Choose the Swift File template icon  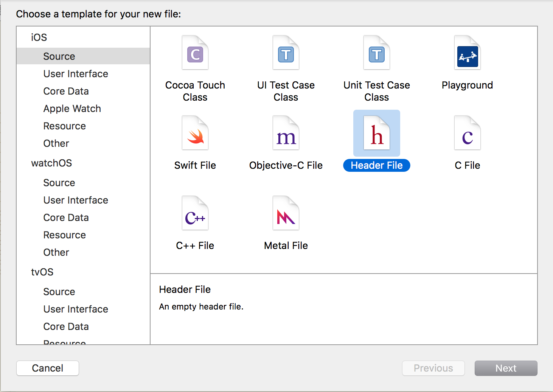[x=195, y=133]
